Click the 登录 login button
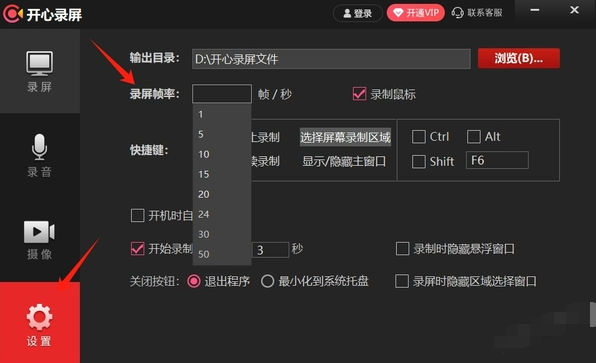The height and width of the screenshot is (363, 596). coord(357,13)
